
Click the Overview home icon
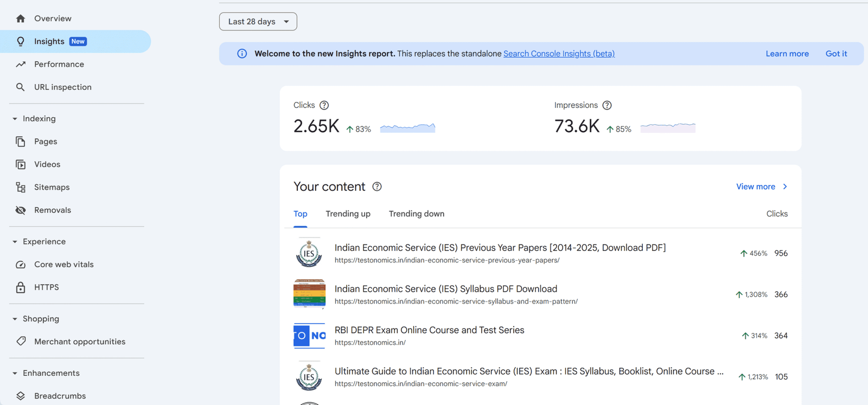(21, 18)
